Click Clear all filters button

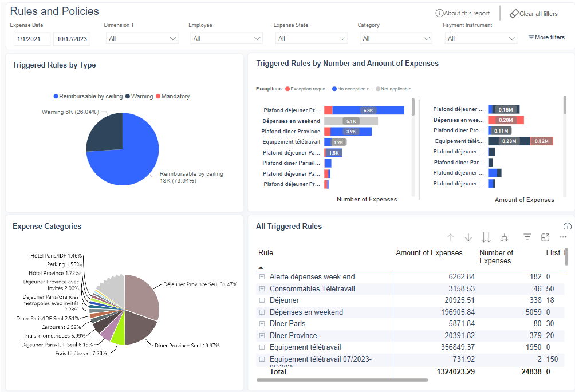tap(533, 14)
